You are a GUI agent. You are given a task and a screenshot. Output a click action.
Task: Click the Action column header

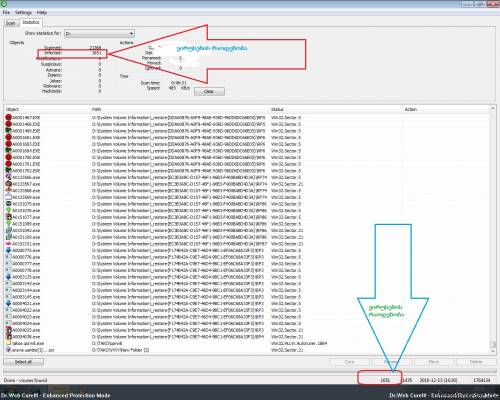[x=411, y=109]
